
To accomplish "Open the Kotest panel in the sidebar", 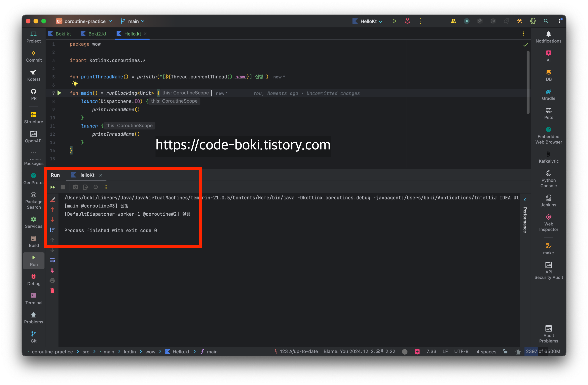I will pyautogui.click(x=34, y=75).
